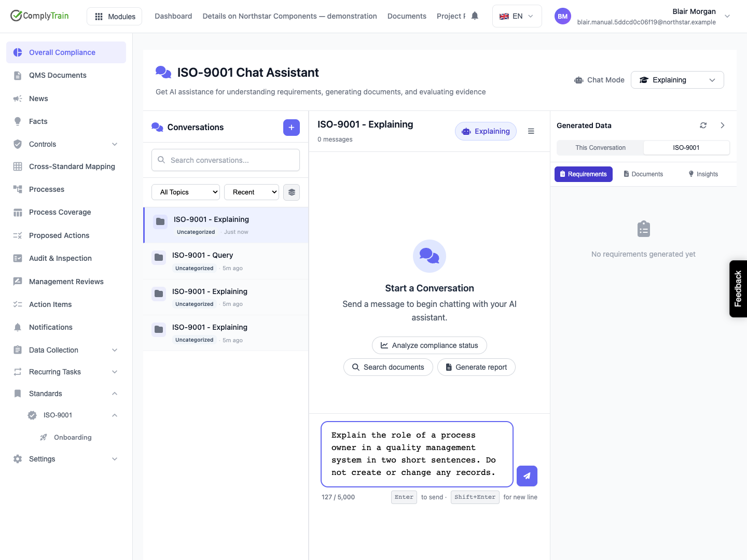Switch scope to This Conversation
Screen dimensions: 747x560
pos(600,148)
